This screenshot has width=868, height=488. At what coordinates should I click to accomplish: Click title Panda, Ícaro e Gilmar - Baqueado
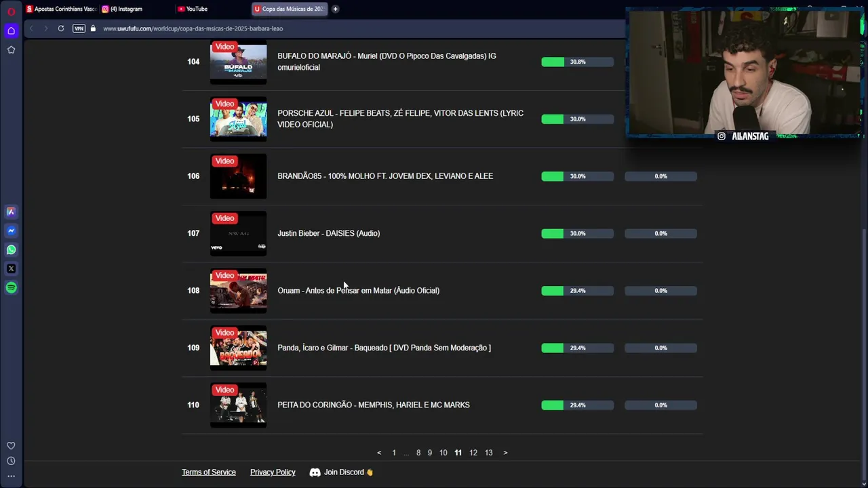pyautogui.click(x=384, y=348)
